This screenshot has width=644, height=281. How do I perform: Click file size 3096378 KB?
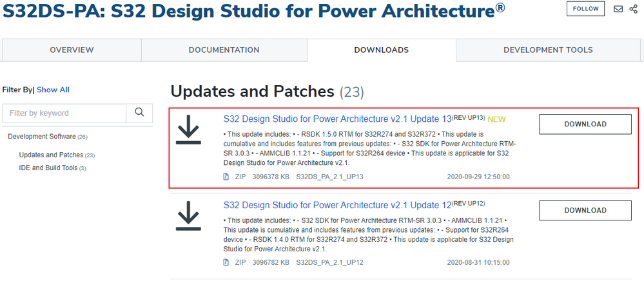click(271, 177)
